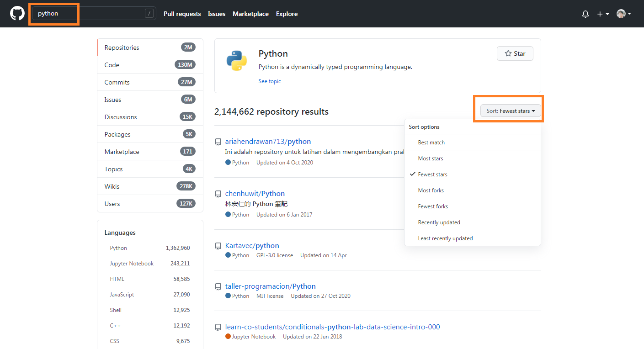Click the notifications bell icon
644x349 pixels.
[x=585, y=14]
